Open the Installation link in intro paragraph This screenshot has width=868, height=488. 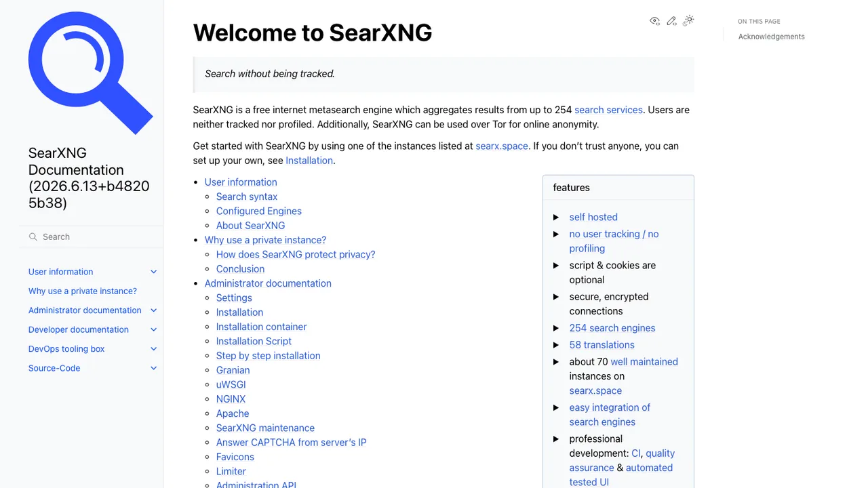point(309,161)
